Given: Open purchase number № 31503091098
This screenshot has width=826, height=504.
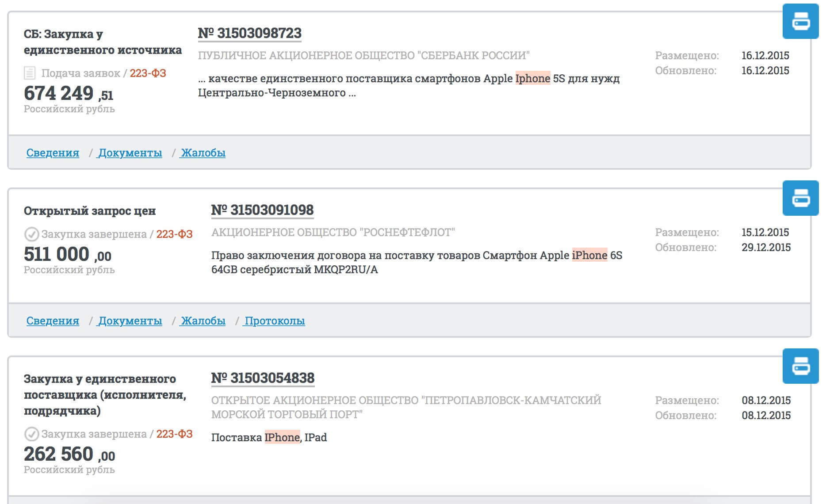Looking at the screenshot, I should tap(263, 210).
